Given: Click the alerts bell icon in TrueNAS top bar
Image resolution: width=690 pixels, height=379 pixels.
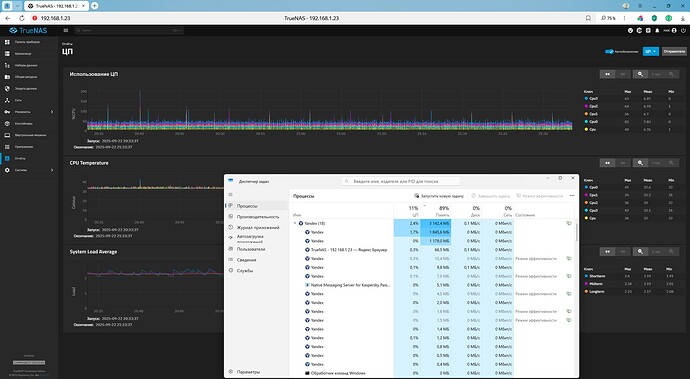Looking at the screenshot, I should [x=657, y=30].
